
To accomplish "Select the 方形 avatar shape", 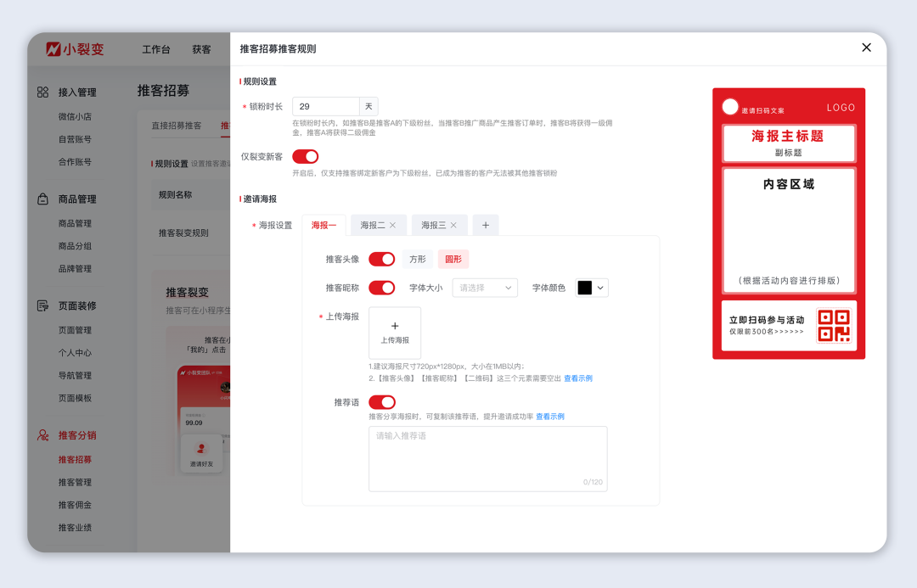I will [x=418, y=260].
